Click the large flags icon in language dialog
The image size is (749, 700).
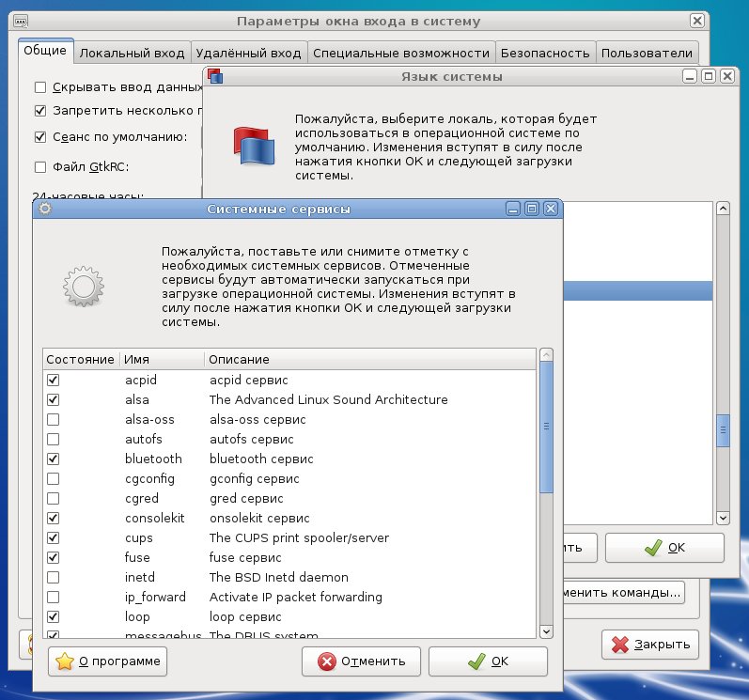[254, 147]
